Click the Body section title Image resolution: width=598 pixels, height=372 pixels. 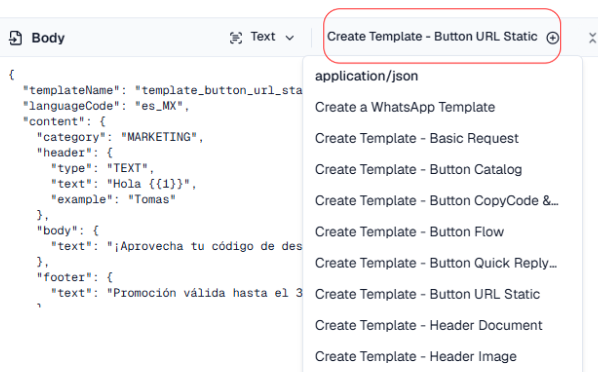point(48,38)
